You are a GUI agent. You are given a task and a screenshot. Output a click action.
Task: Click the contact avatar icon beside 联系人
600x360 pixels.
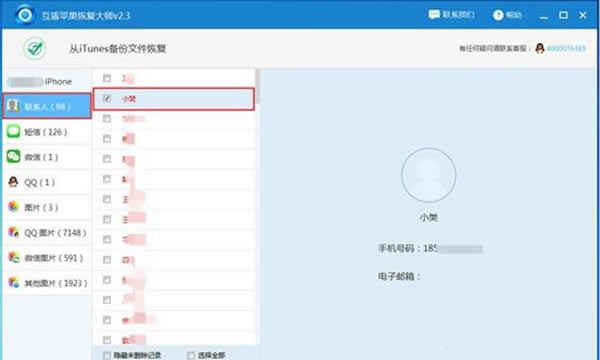(x=13, y=106)
